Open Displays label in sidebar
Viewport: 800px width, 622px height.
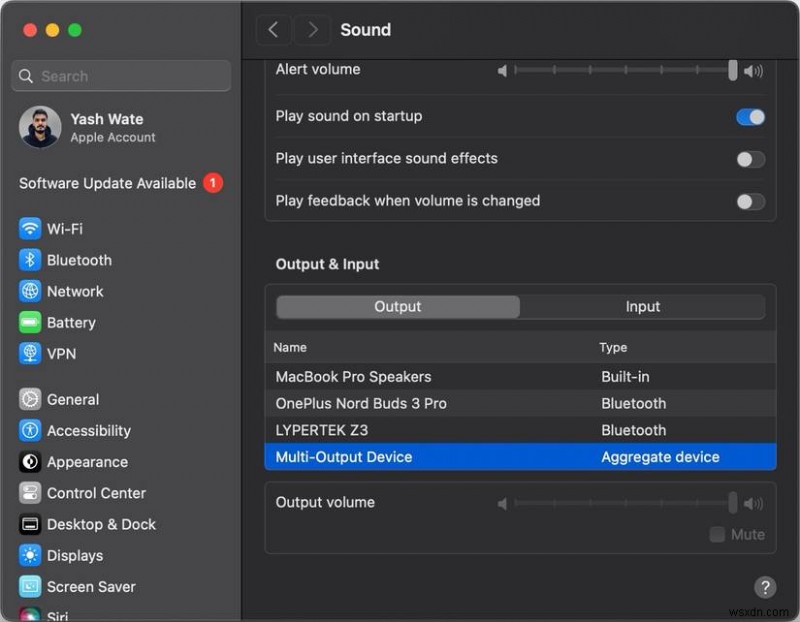75,556
